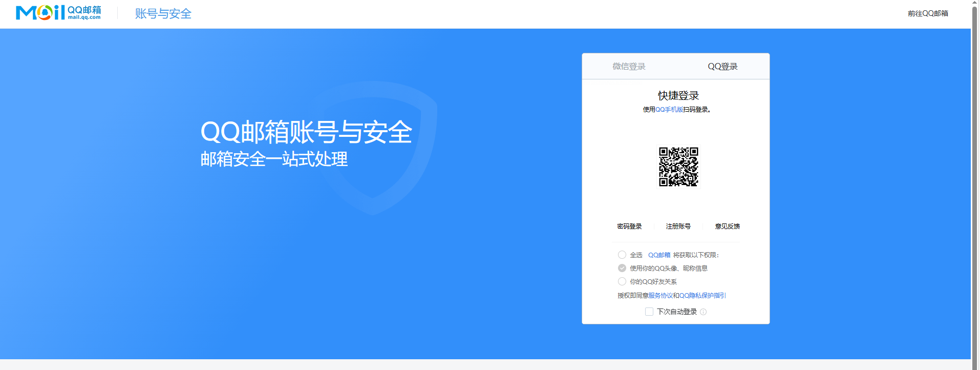Choose 密码登录 option
Image resolution: width=980 pixels, height=370 pixels.
[629, 227]
